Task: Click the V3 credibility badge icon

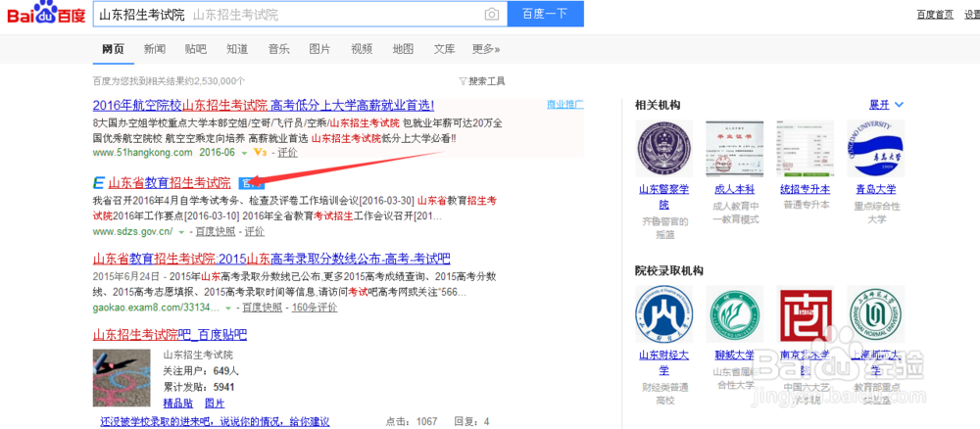Action: tap(261, 153)
